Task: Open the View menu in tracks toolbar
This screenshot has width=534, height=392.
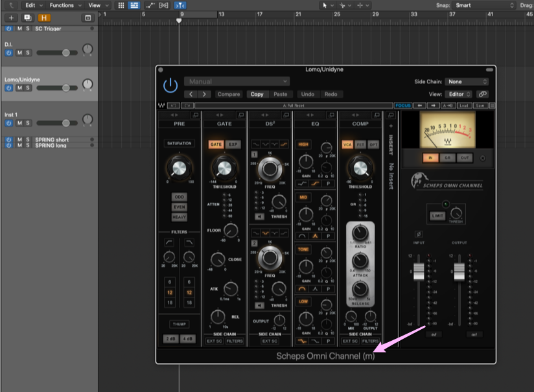Action: point(99,5)
